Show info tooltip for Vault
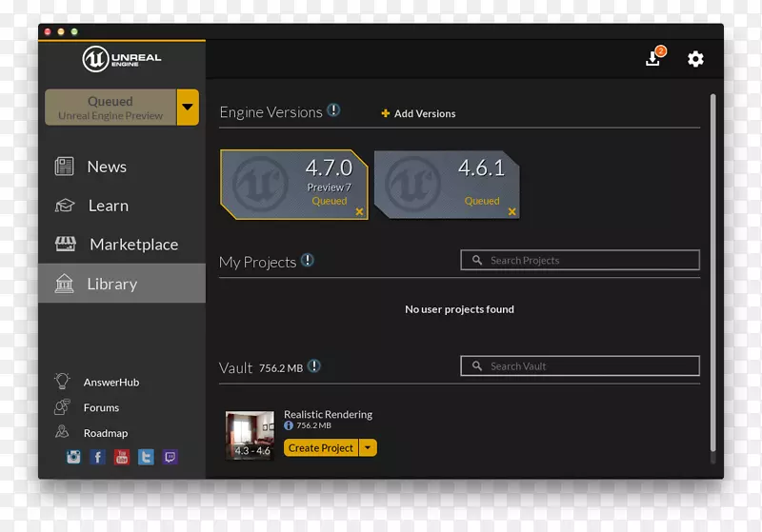Viewport: 762px width, 532px height. tap(314, 366)
